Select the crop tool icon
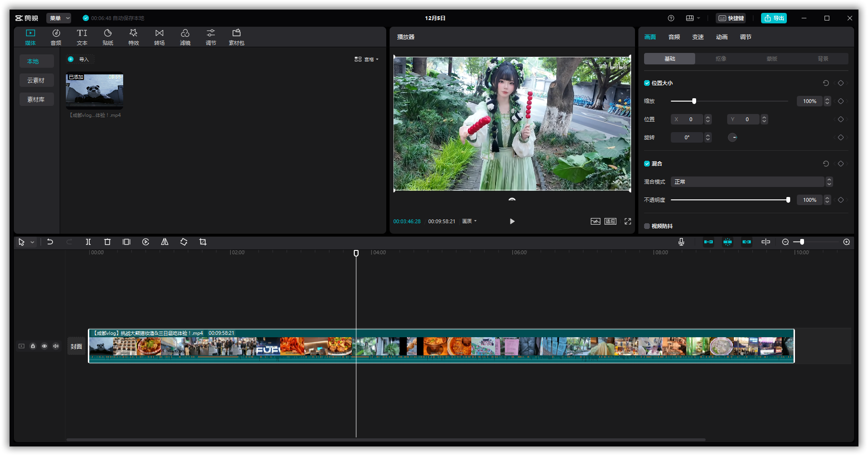Image resolution: width=868 pixels, height=456 pixels. coord(203,242)
